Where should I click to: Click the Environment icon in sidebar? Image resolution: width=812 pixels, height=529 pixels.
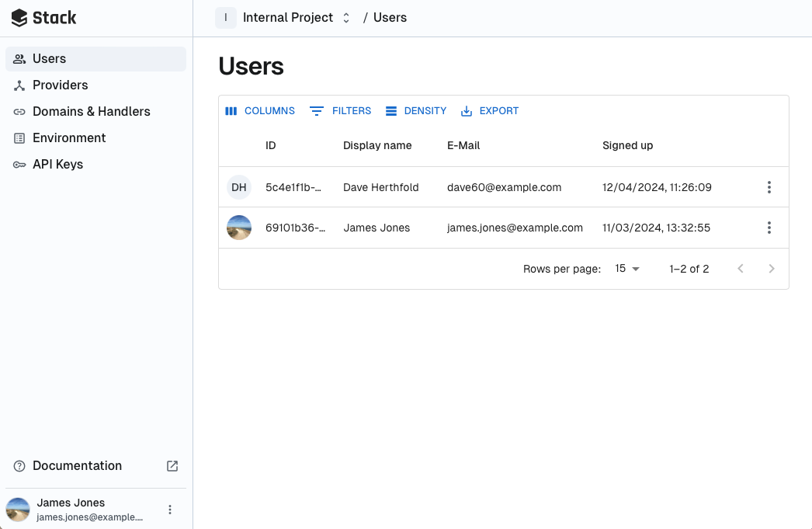[19, 138]
